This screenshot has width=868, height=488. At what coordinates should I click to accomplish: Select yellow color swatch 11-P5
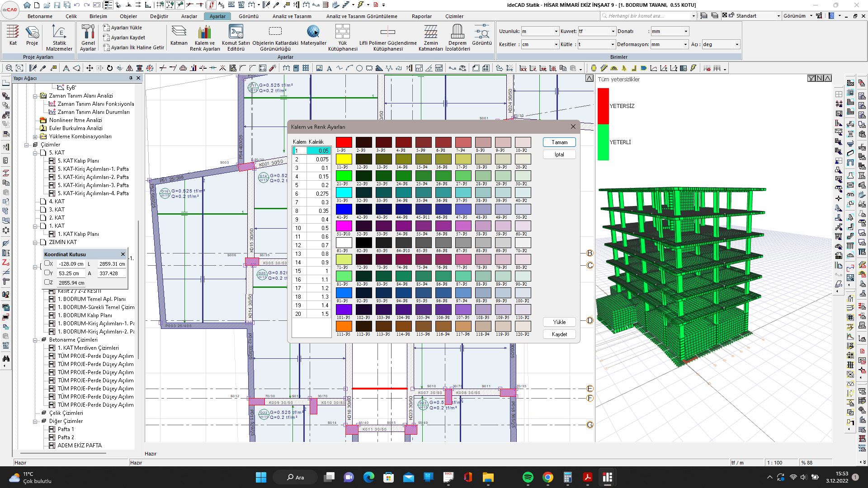coord(344,159)
